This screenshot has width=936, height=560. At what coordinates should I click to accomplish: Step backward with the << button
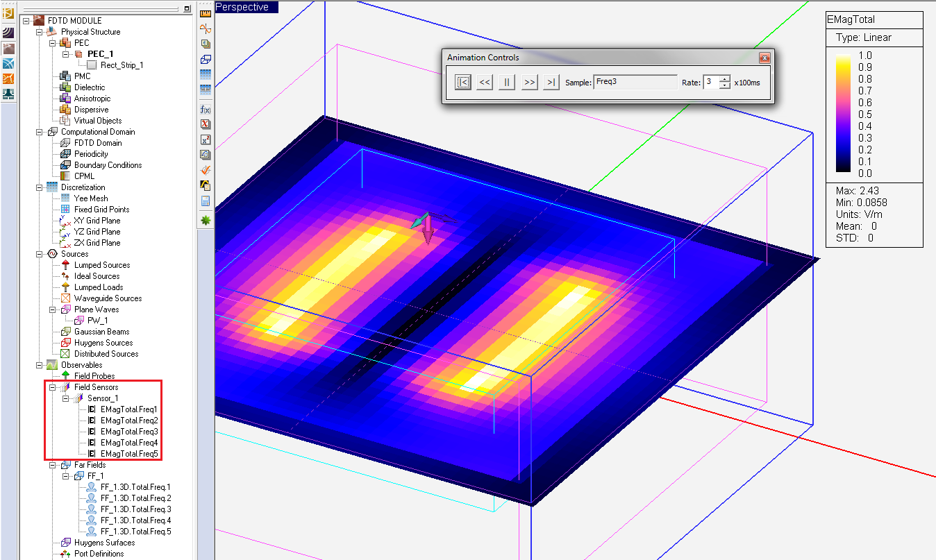485,82
